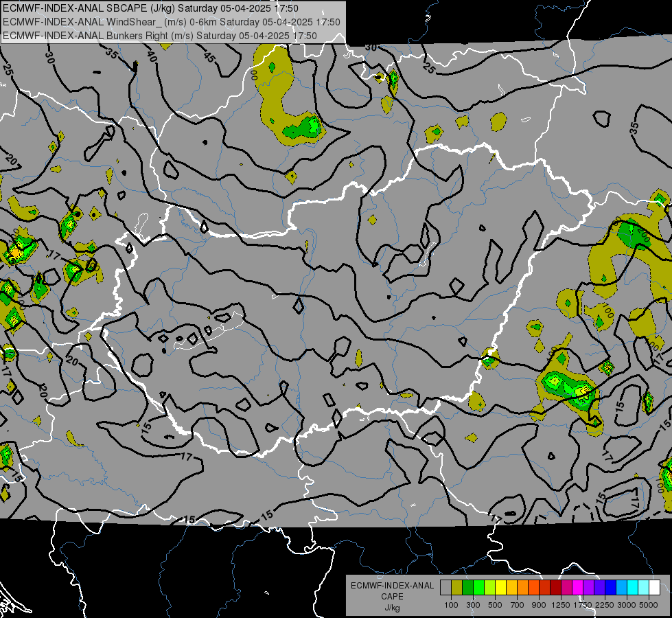Click the CAPE label in the legend
Image resolution: width=672 pixels, height=618 pixels.
(x=392, y=597)
